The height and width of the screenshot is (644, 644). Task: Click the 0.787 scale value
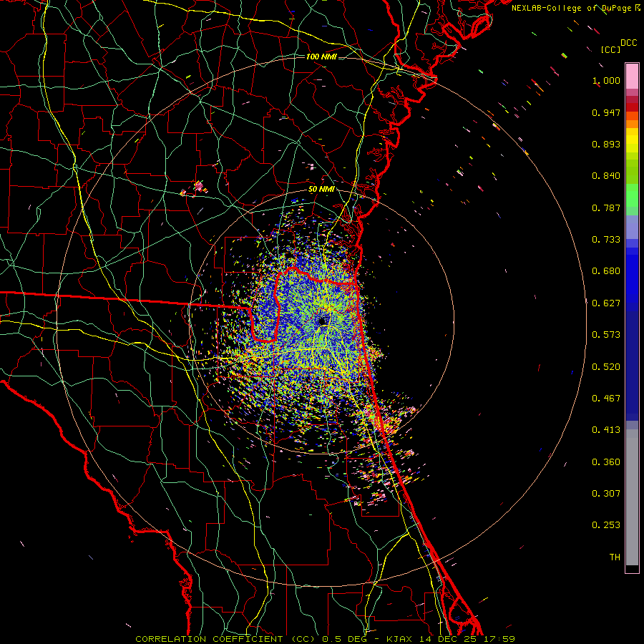click(x=606, y=208)
